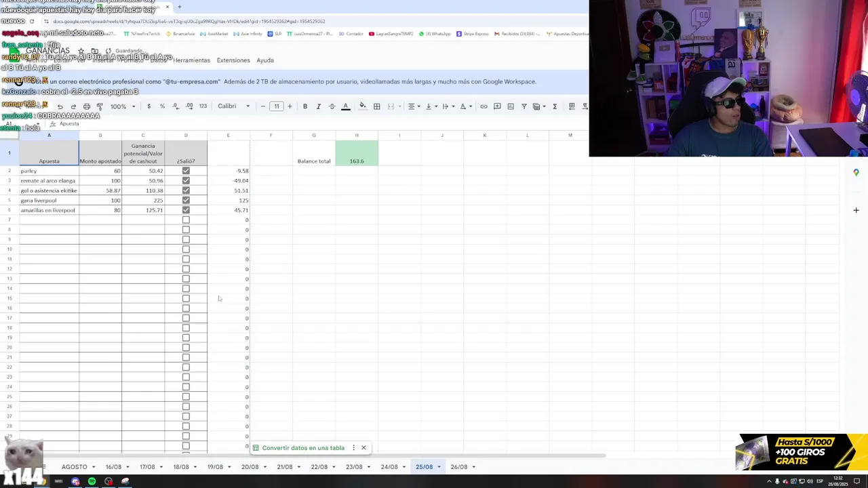
Task: Print the spreadsheet using printer icon
Action: [86, 106]
